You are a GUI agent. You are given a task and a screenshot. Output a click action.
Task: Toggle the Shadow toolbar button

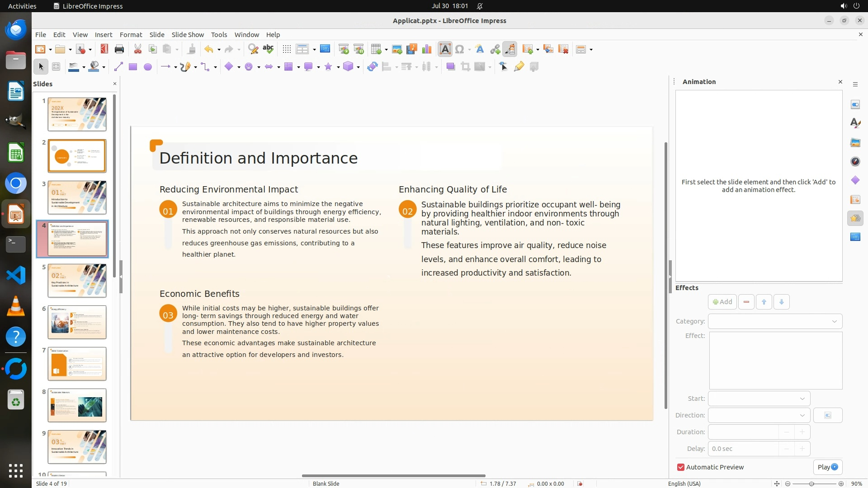pyautogui.click(x=450, y=67)
